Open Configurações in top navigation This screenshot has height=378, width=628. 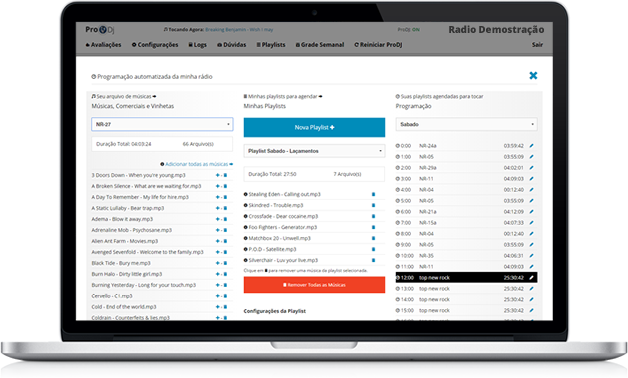point(155,45)
